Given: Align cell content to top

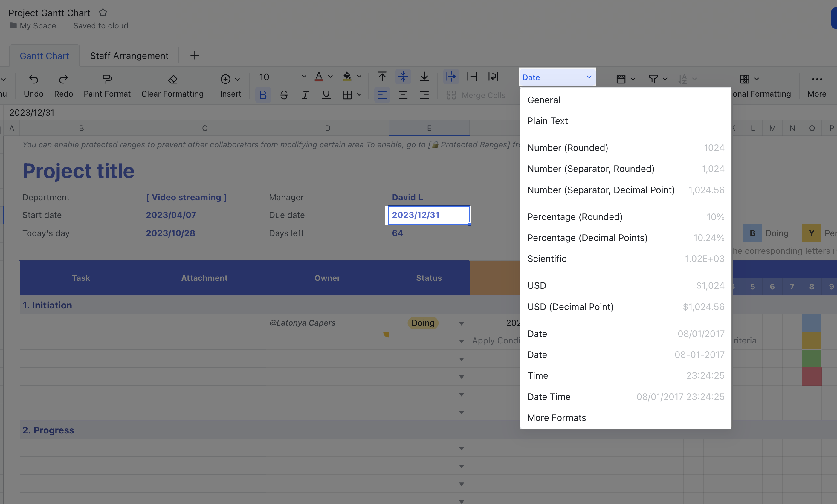Looking at the screenshot, I should point(382,77).
